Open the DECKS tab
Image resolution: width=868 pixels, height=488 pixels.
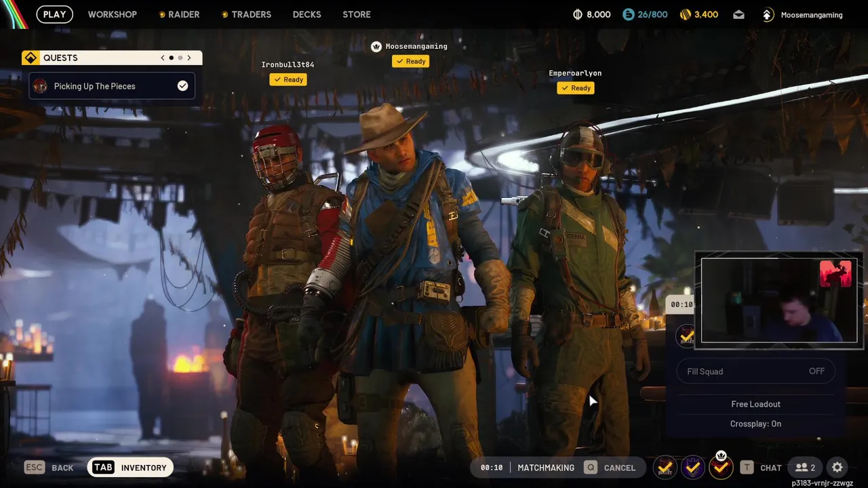pyautogui.click(x=307, y=14)
